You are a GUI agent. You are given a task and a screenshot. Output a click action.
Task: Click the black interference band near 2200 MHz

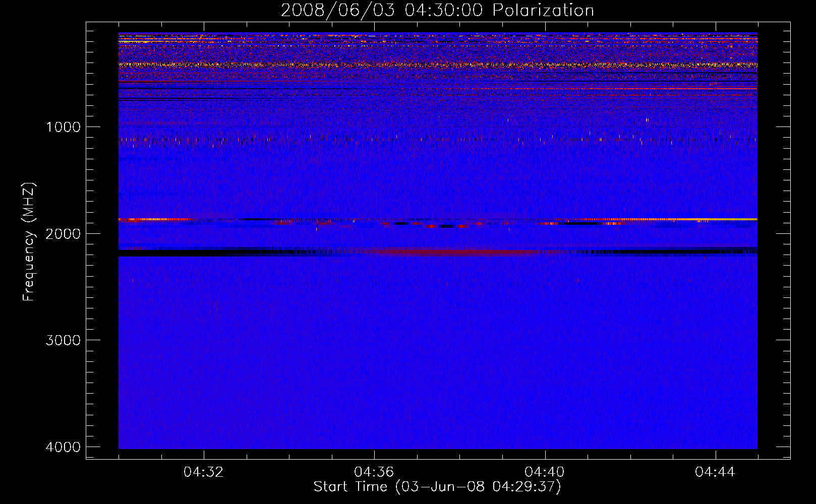[438, 253]
